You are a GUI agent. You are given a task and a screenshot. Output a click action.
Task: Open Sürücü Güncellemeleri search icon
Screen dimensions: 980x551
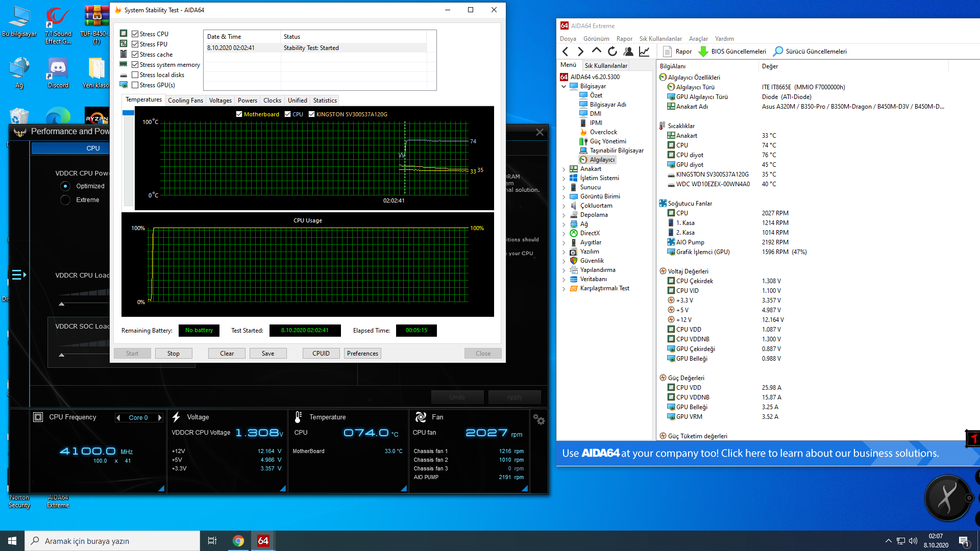point(778,52)
